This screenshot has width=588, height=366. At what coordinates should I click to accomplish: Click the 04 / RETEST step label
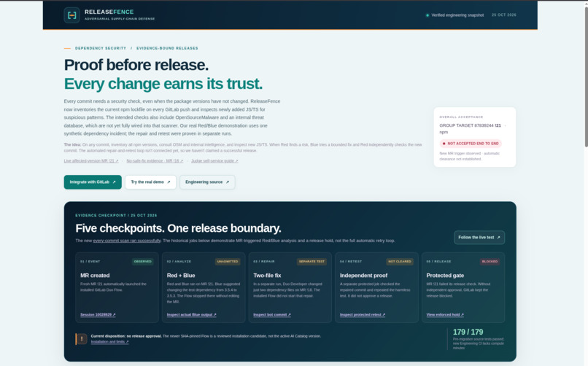point(351,262)
